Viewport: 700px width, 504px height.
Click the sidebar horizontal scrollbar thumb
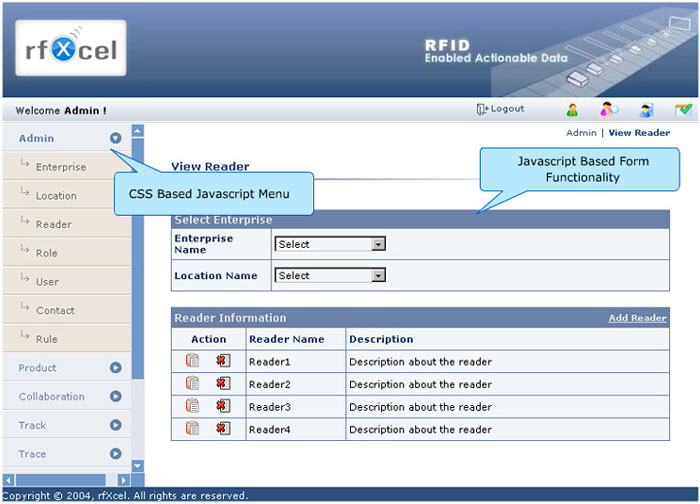pos(61,480)
